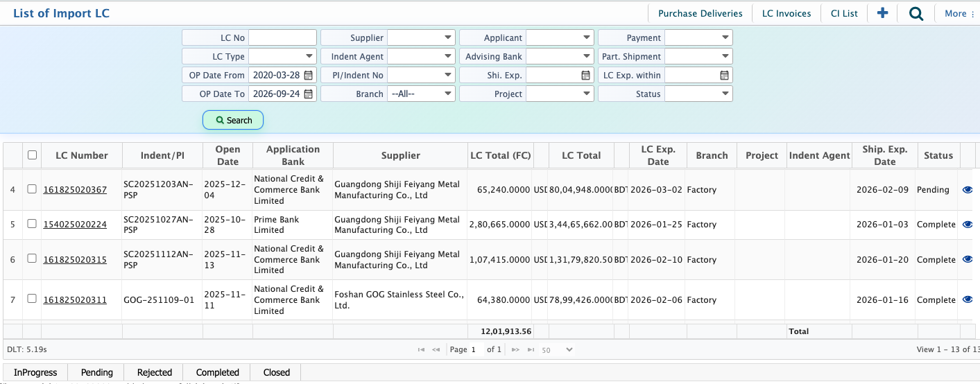Toggle the select-all checkbox in table header
The height and width of the screenshot is (384, 980).
pos(32,155)
